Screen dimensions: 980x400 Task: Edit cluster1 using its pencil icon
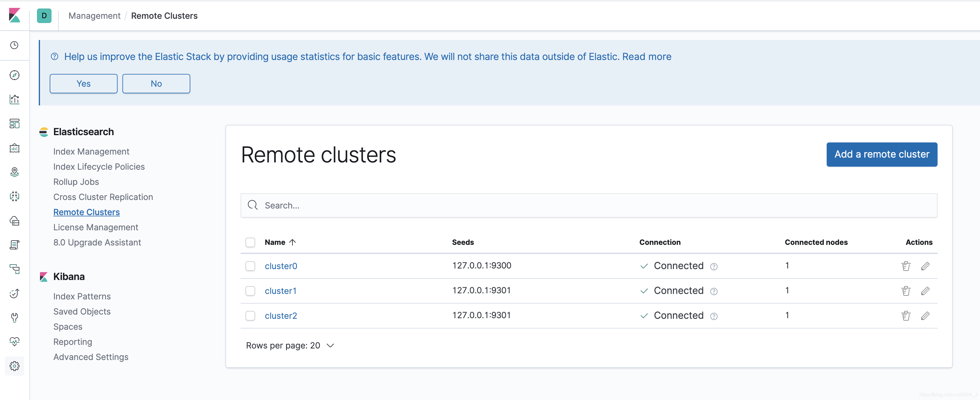(925, 291)
